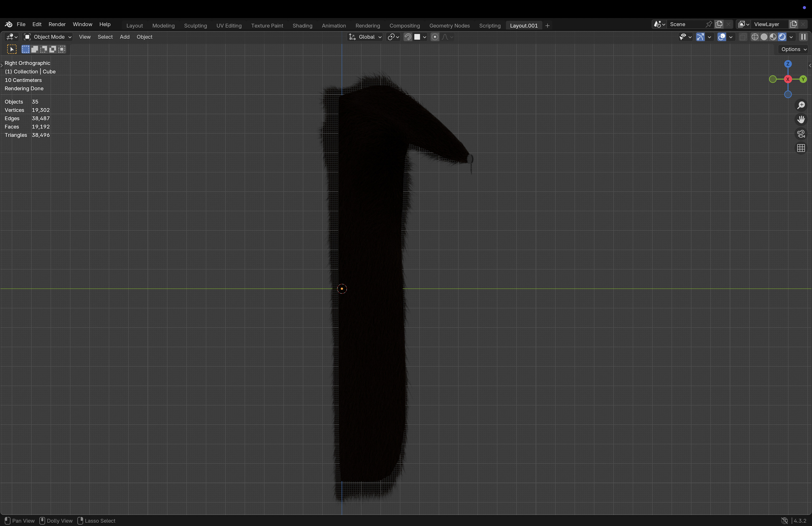Click the Z axis on navigation gizmo
The image size is (812, 526).
point(788,64)
